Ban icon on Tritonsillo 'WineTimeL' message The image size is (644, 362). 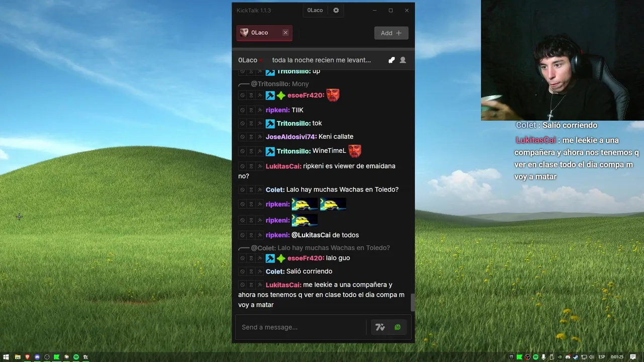tap(242, 151)
